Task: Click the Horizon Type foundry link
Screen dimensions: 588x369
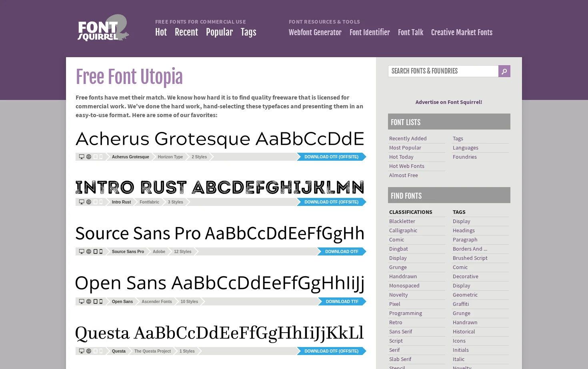Action: pyautogui.click(x=170, y=157)
